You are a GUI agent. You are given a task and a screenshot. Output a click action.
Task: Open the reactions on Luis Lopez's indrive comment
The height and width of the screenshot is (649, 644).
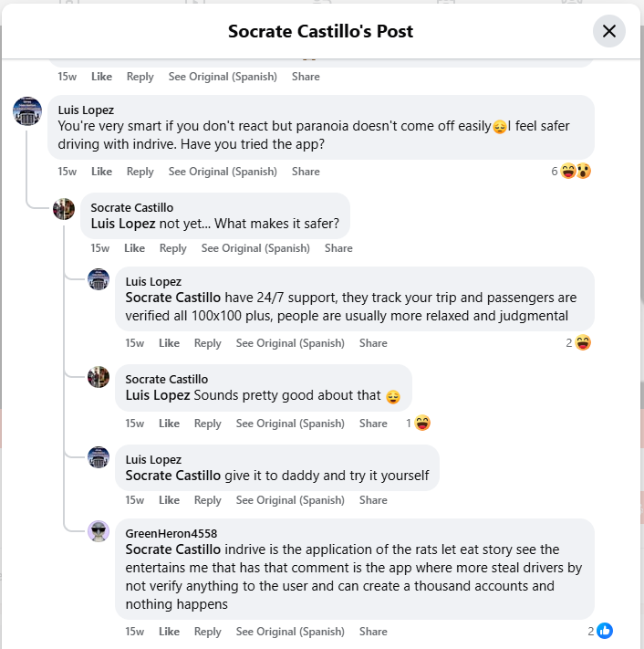[571, 171]
